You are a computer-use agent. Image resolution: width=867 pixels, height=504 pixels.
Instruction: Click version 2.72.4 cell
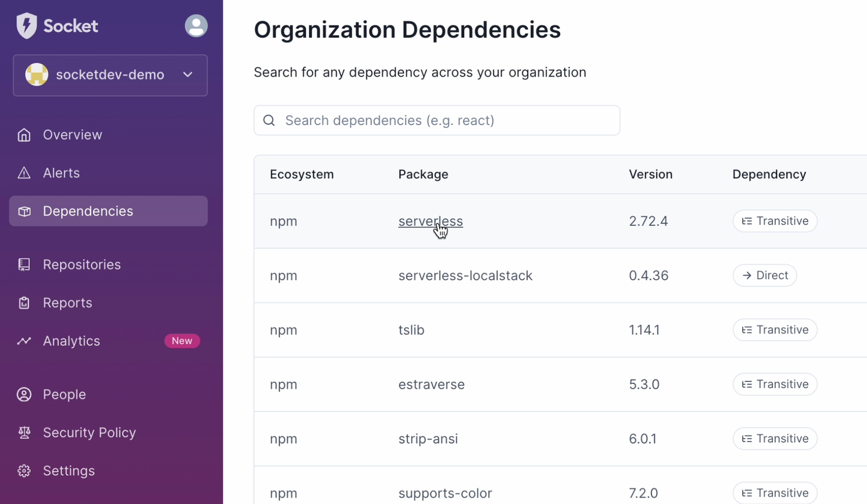pyautogui.click(x=648, y=221)
